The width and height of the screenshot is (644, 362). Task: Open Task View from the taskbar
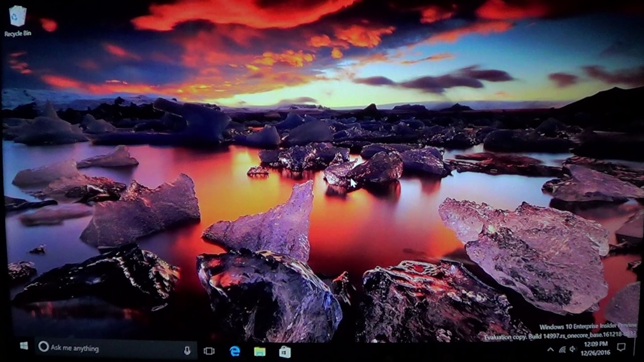pyautogui.click(x=209, y=351)
